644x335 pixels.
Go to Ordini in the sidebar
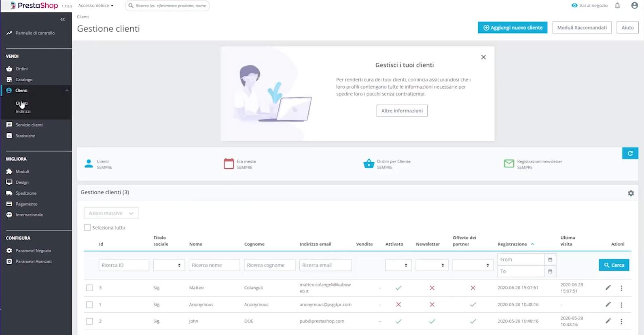pos(21,69)
